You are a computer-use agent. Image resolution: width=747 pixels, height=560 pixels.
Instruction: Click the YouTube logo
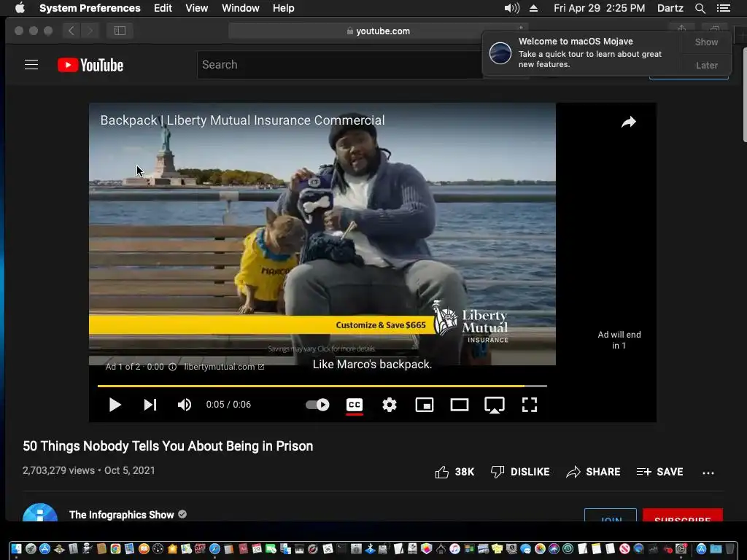coord(90,65)
